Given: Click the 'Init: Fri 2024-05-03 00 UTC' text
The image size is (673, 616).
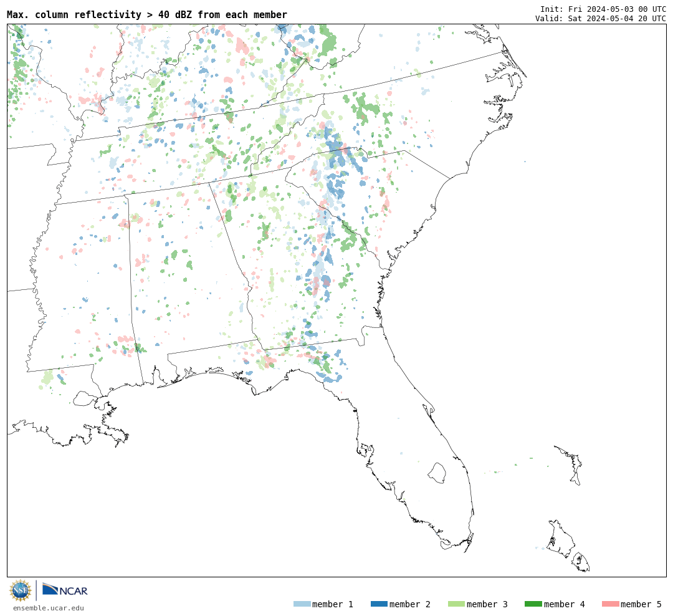Looking at the screenshot, I should tap(603, 9).
